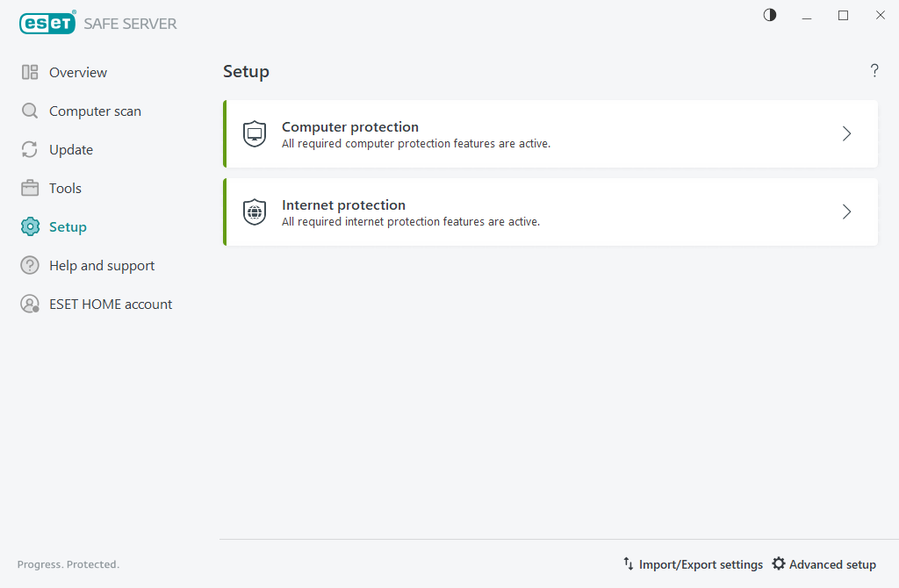
Task: Click the Tools briefcase icon
Action: pyautogui.click(x=30, y=188)
